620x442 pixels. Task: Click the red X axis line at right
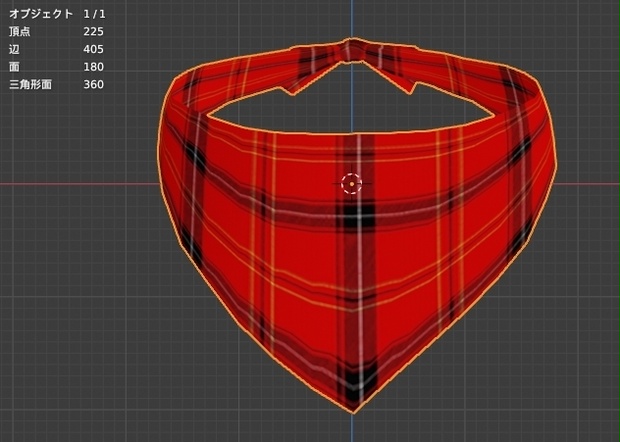(588, 183)
